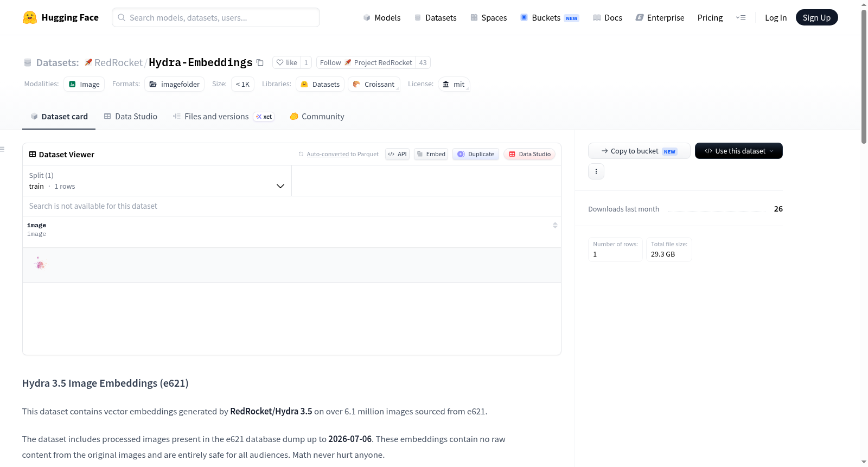Open the dataset viewer API button
This screenshot has height=467, width=868.
click(398, 154)
